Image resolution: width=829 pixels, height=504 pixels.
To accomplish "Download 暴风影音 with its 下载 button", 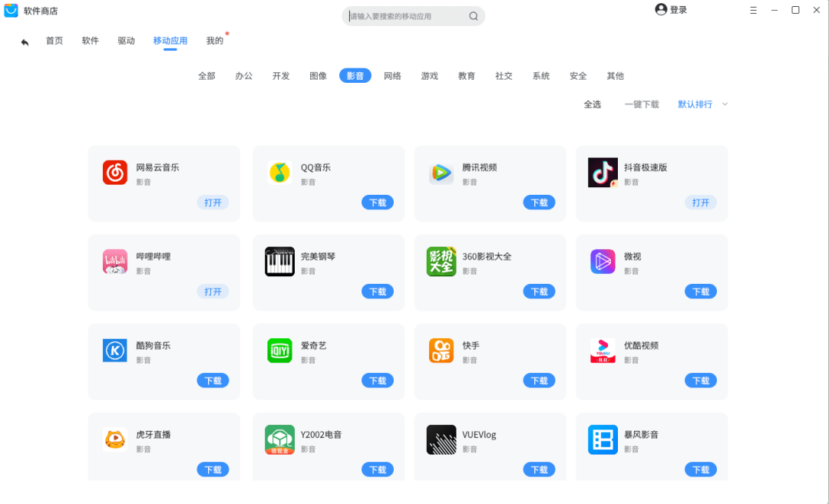I will (x=701, y=469).
